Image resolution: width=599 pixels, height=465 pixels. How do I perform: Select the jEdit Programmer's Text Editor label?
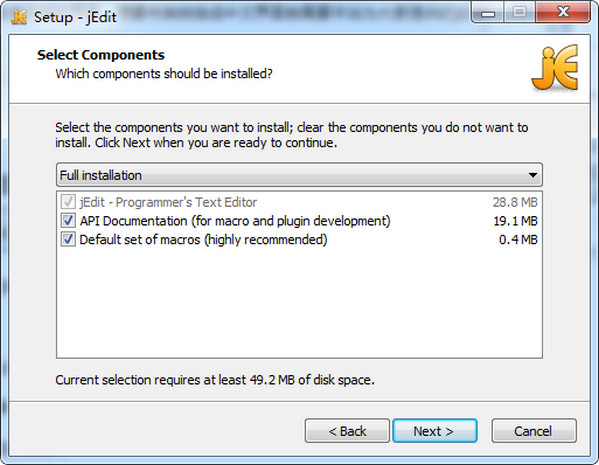tap(168, 202)
